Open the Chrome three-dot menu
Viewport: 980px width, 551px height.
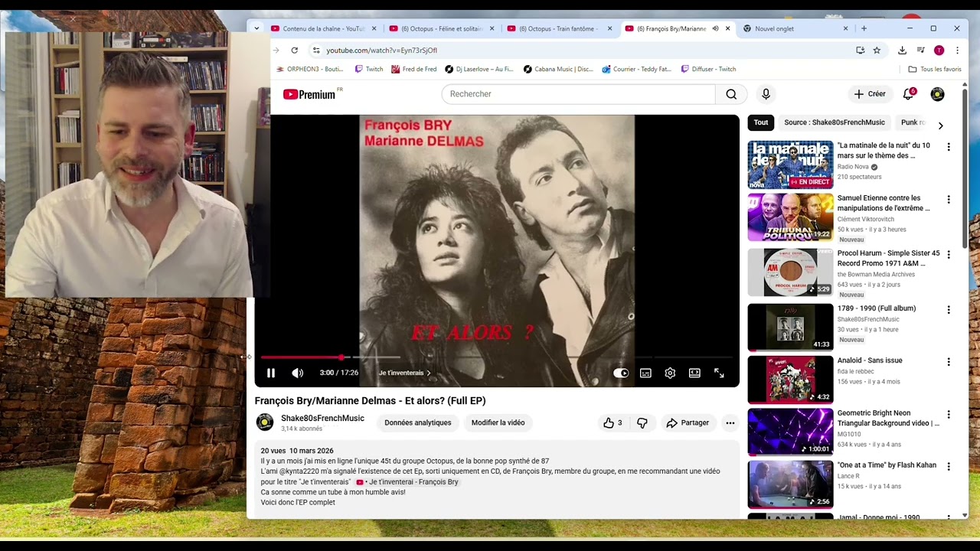coord(957,51)
